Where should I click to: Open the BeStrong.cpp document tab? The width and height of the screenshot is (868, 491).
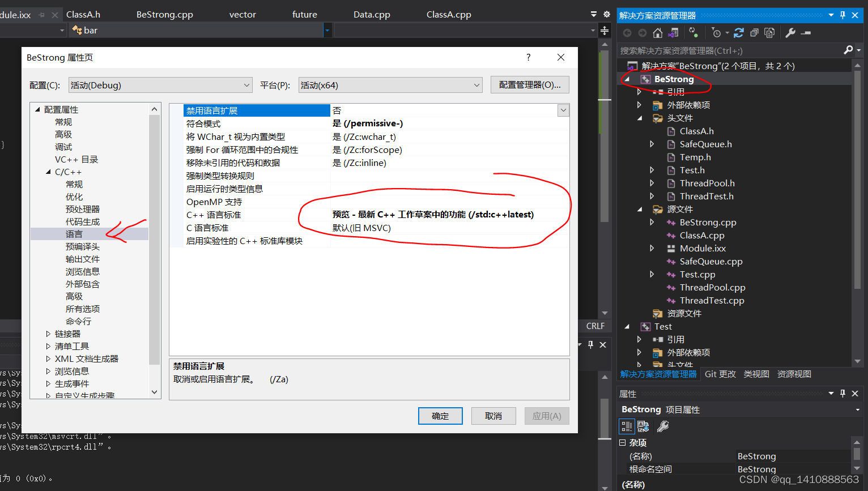pos(164,14)
